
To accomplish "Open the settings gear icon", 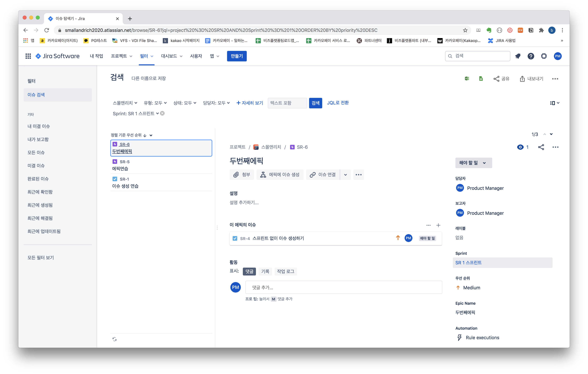I will coord(544,56).
